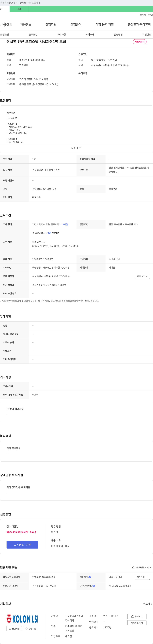153x644 pixels.
Task: Click the 비희망 병역 대체 복무자 value
Action: pyautogui.click(x=35, y=395)
